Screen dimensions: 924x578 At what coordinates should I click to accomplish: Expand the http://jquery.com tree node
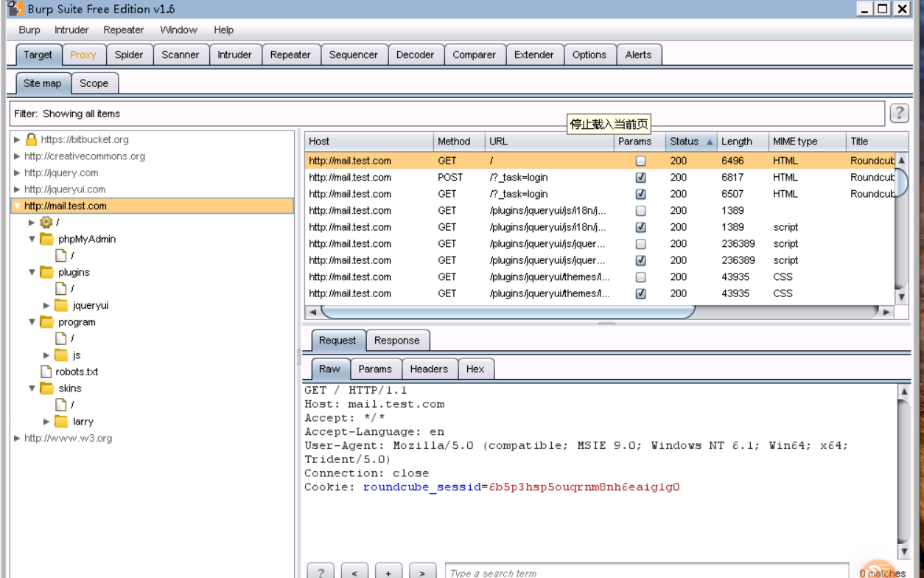coord(17,173)
